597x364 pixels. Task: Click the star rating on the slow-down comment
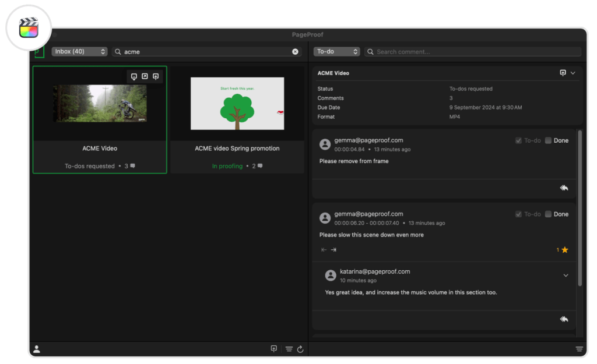click(x=563, y=249)
